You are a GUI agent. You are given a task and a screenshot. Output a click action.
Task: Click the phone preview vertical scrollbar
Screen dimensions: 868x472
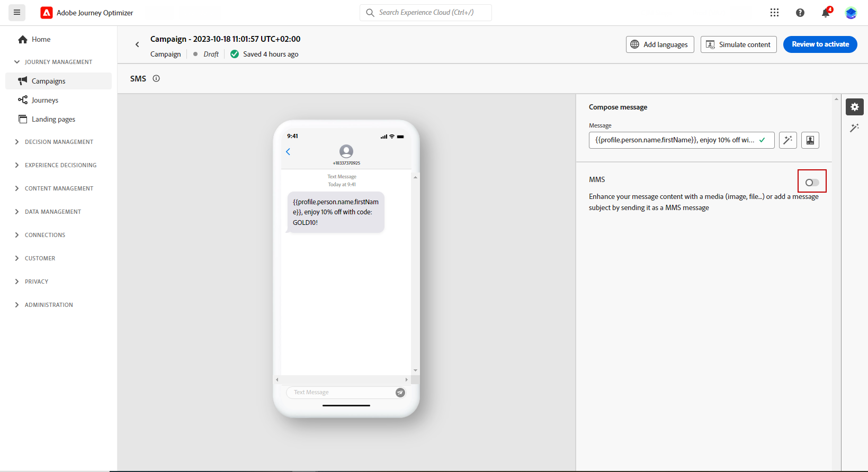coord(416,274)
